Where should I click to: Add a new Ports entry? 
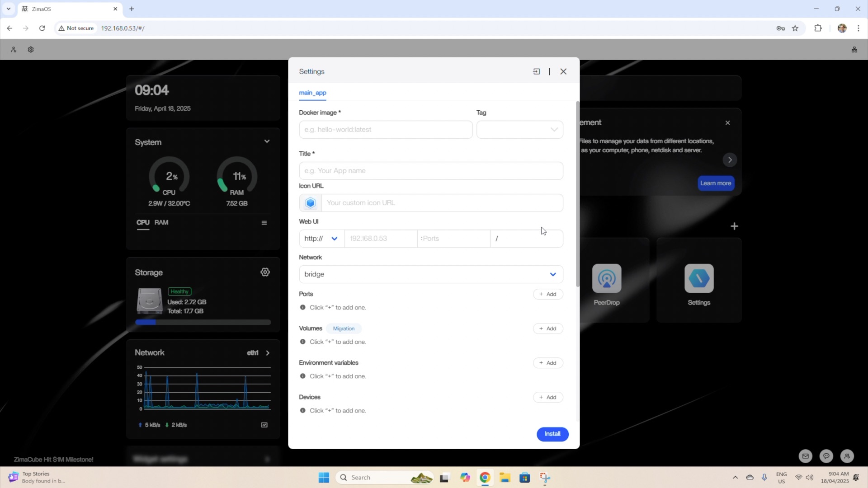coord(547,294)
